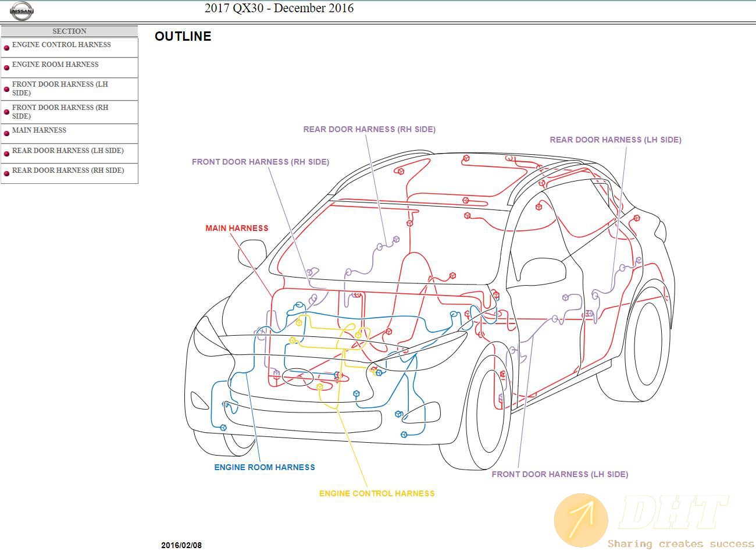Open REAR DOOR HARNESS (RH SIDE) section
The image size is (756, 551).
click(x=68, y=170)
